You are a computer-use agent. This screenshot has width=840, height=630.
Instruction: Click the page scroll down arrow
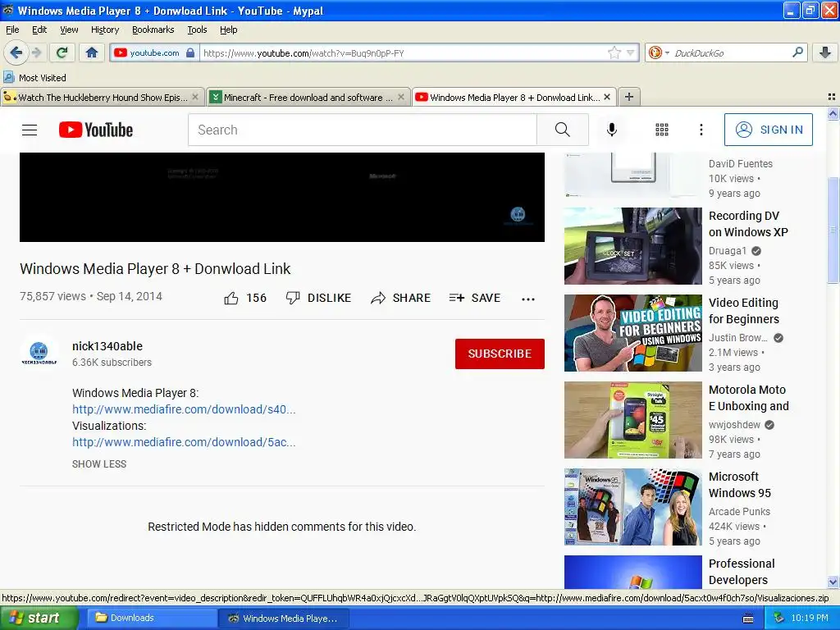[833, 582]
